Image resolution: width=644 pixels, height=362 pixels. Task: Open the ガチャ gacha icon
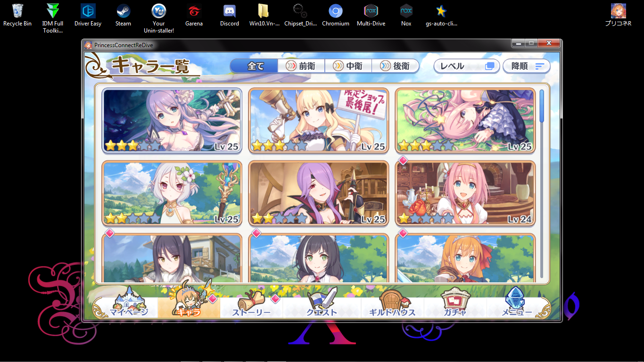point(455,303)
